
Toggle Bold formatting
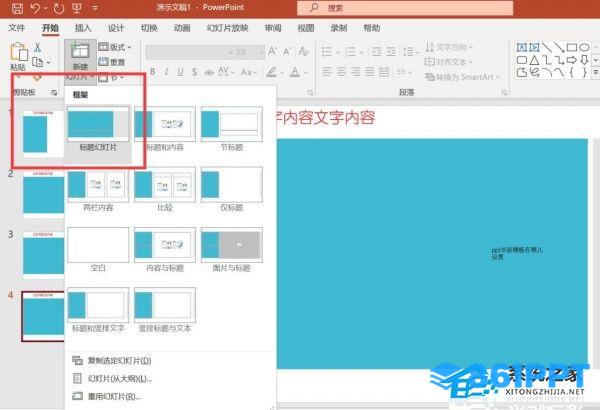click(x=153, y=72)
